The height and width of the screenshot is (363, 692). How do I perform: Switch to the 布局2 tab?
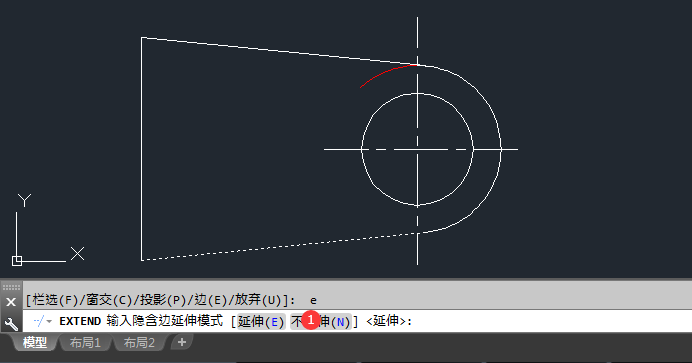139,342
